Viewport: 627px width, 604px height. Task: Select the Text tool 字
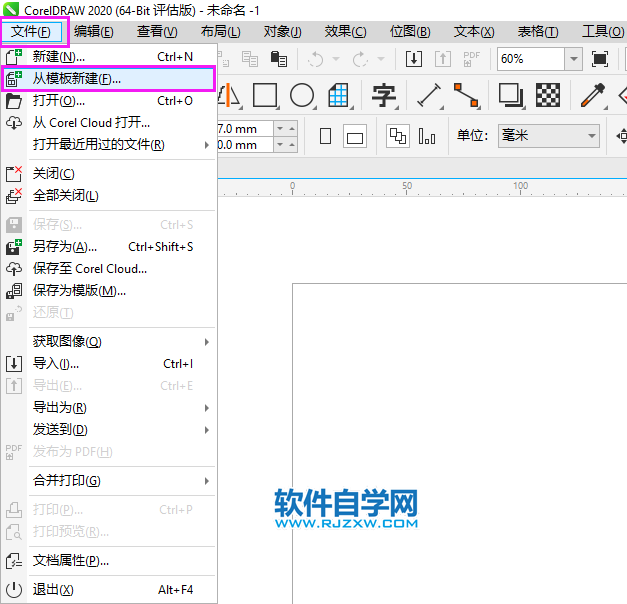(383, 95)
